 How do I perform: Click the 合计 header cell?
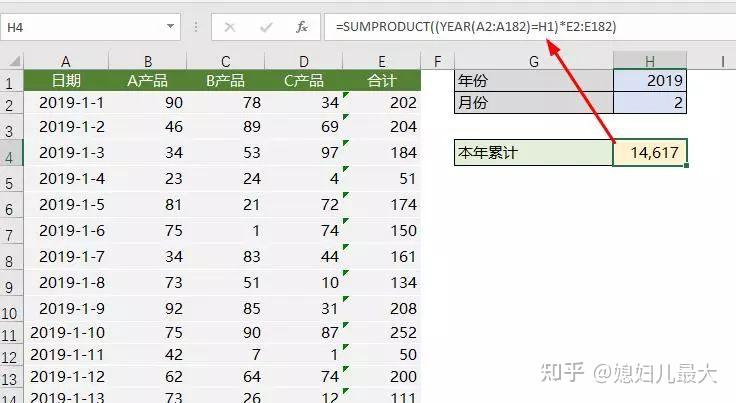382,81
